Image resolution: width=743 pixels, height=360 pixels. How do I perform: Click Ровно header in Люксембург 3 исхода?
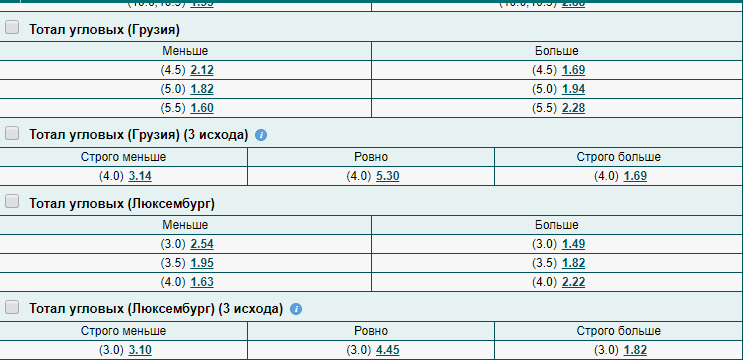click(x=371, y=331)
